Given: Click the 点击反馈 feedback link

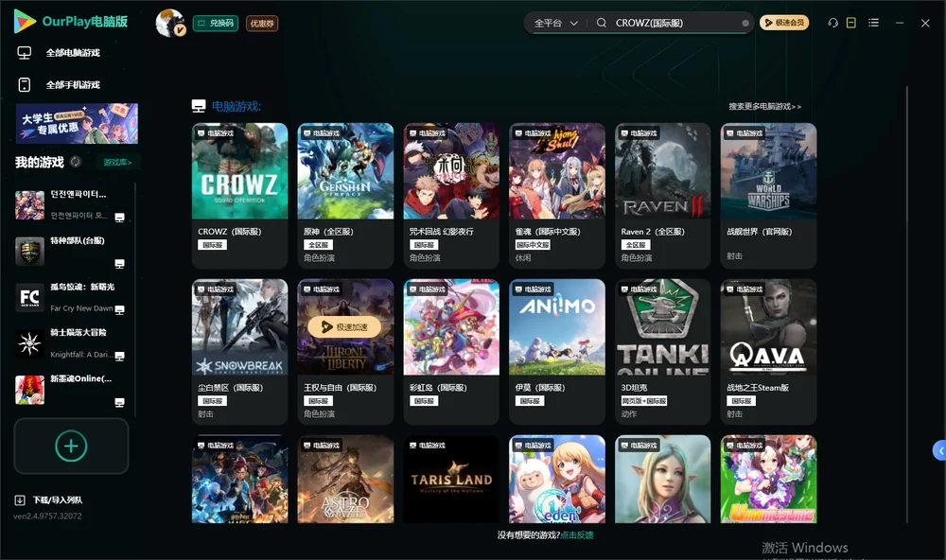Looking at the screenshot, I should click(577, 534).
